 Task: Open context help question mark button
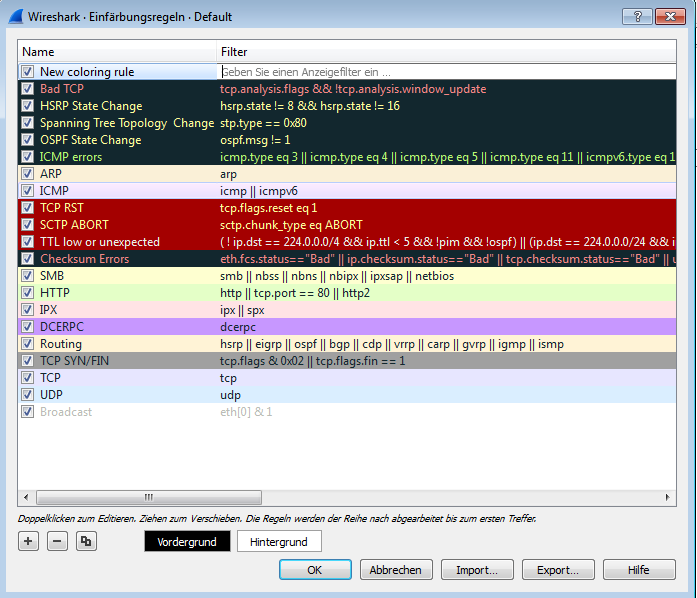pos(637,17)
